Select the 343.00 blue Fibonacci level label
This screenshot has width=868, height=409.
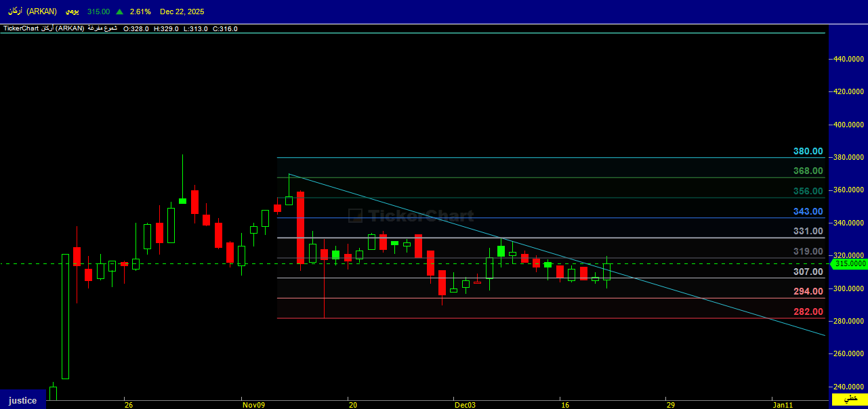pyautogui.click(x=808, y=211)
